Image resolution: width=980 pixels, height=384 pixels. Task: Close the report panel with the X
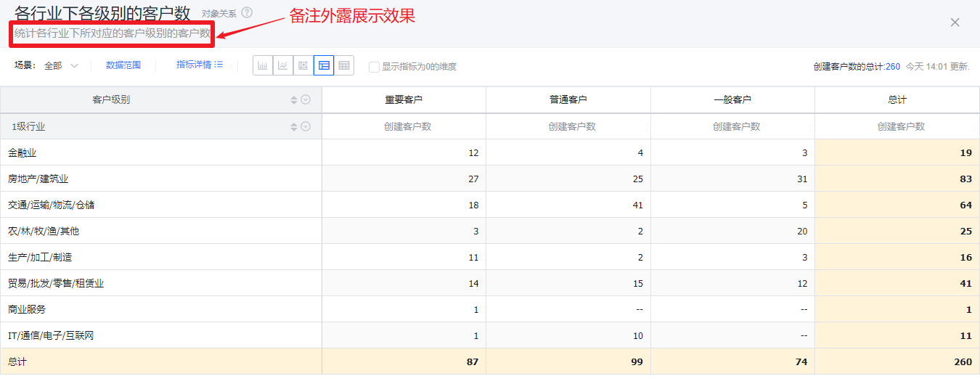955,23
